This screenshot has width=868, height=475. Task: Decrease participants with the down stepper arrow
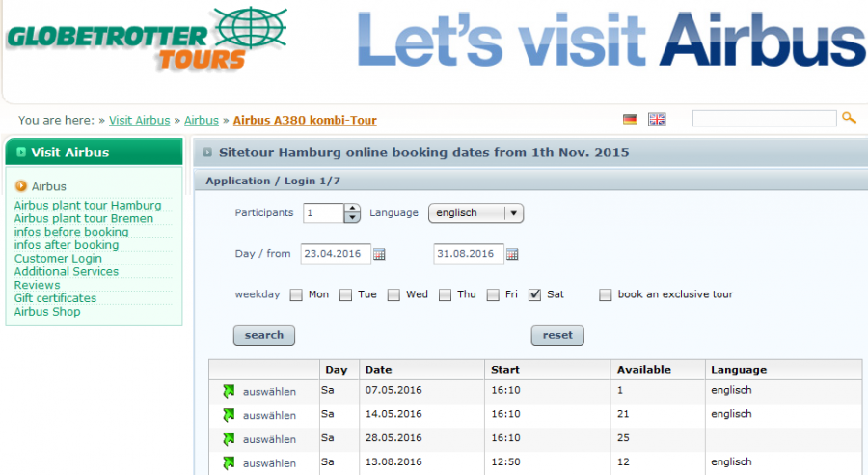pos(352,218)
